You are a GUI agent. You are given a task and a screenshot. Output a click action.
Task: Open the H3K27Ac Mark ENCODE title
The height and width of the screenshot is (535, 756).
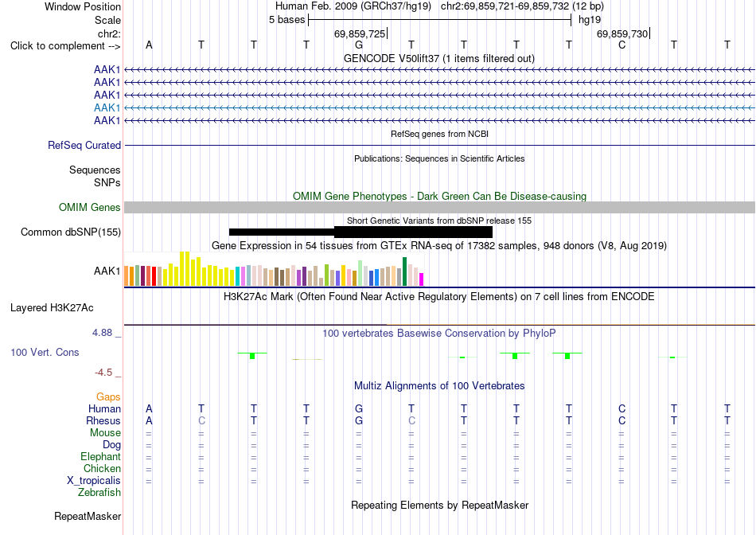[x=439, y=296]
